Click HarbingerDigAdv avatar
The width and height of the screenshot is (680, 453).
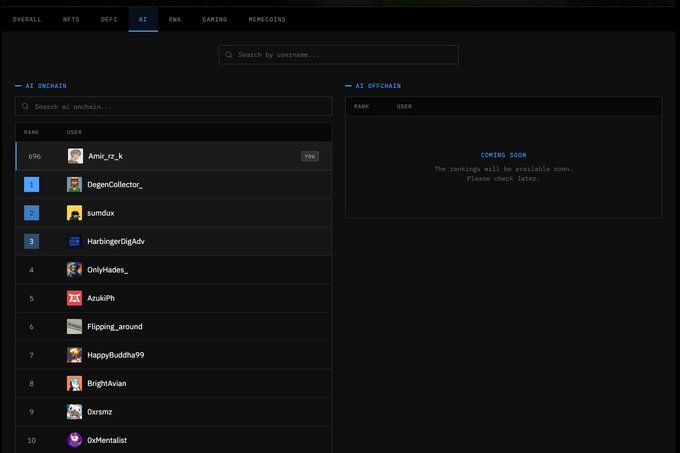tap(75, 241)
